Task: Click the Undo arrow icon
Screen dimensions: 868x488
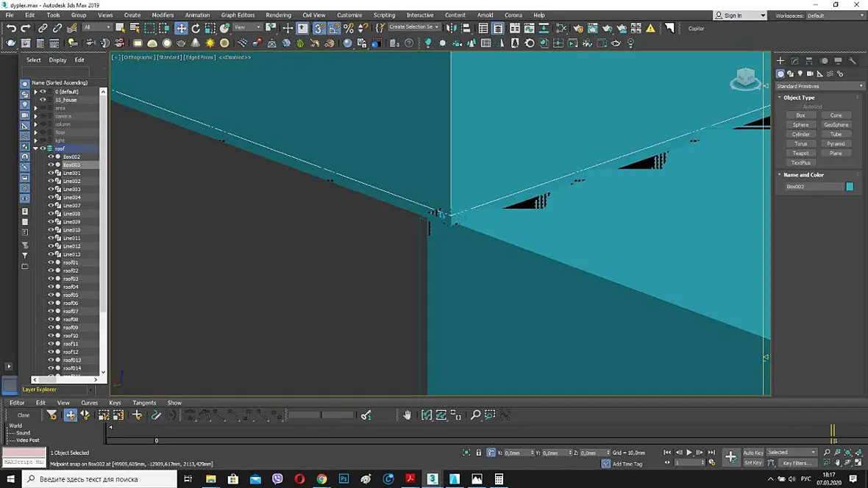Action: pos(11,28)
